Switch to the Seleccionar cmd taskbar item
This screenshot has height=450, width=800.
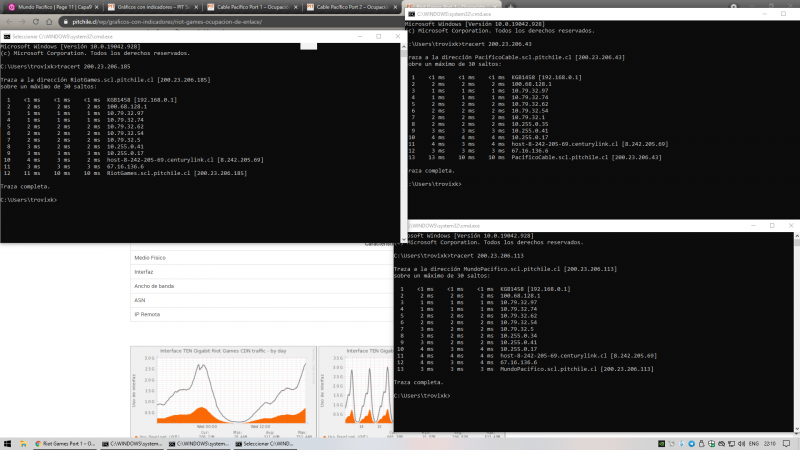[265, 444]
